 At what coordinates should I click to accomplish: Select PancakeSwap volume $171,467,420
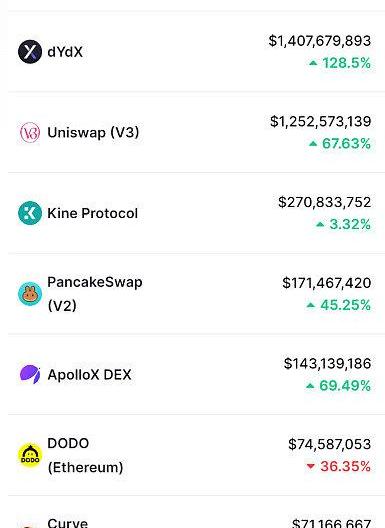327,283
